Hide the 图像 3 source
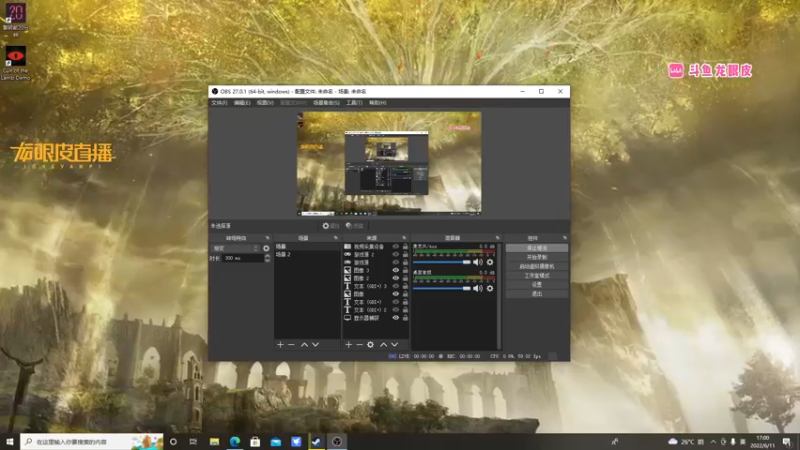This screenshot has height=450, width=800. (x=395, y=270)
